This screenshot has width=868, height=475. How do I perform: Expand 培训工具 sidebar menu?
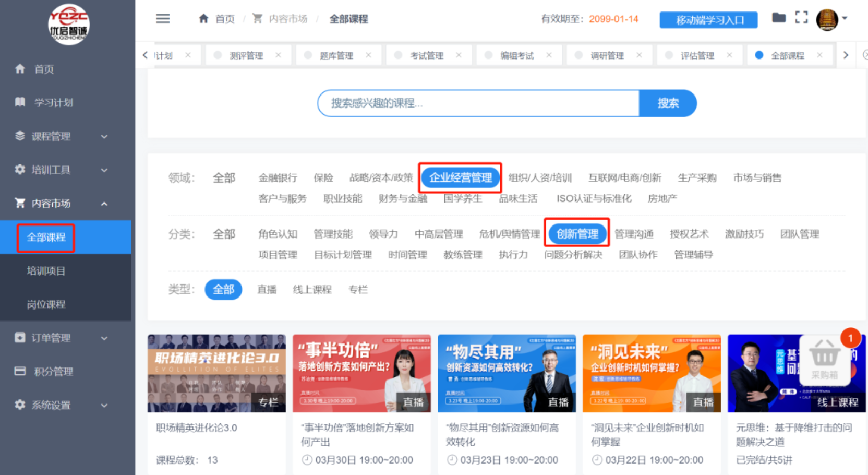(x=63, y=170)
